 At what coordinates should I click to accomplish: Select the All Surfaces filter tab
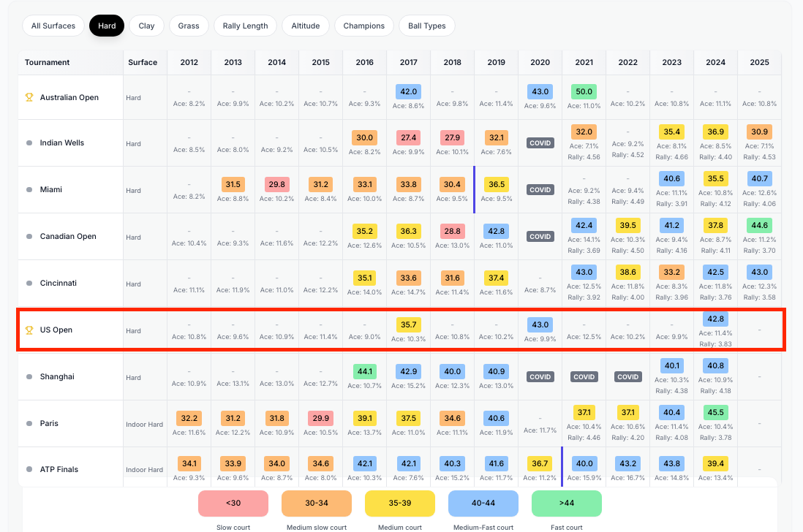click(x=53, y=26)
